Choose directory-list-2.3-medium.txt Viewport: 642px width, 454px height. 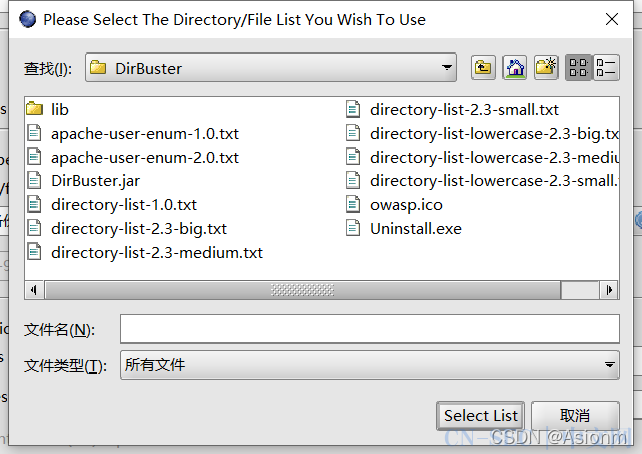tap(156, 253)
